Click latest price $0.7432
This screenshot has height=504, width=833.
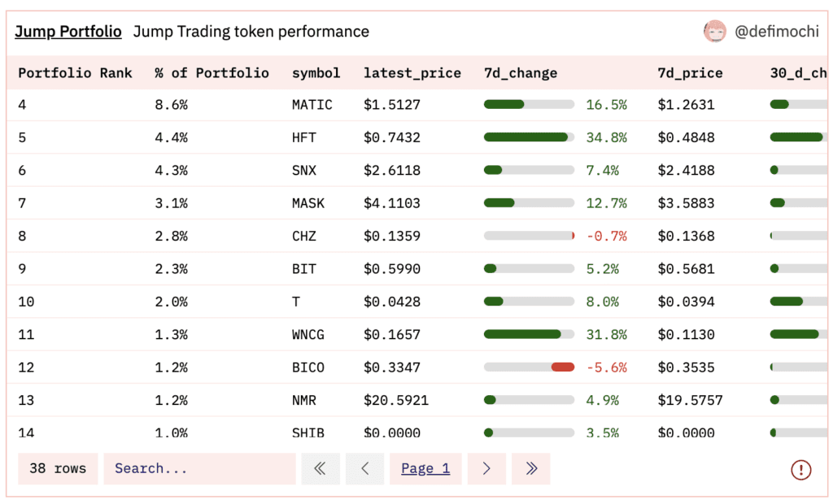tap(392, 137)
